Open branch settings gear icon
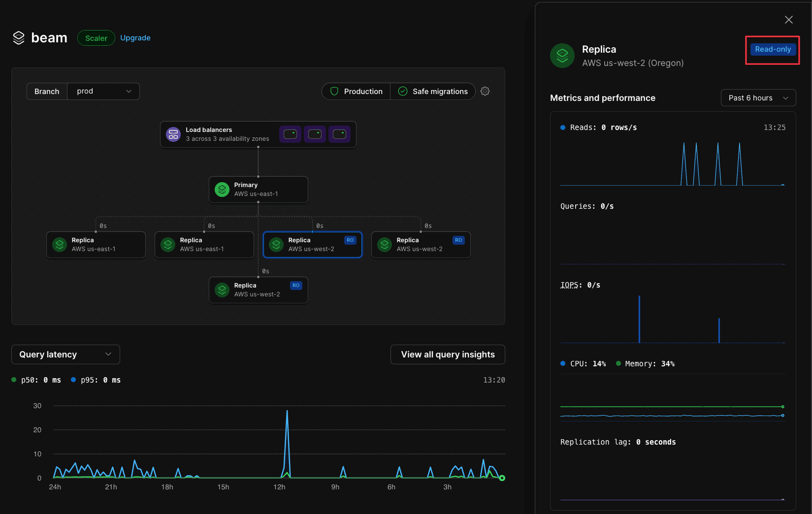Image resolution: width=812 pixels, height=514 pixels. point(485,91)
